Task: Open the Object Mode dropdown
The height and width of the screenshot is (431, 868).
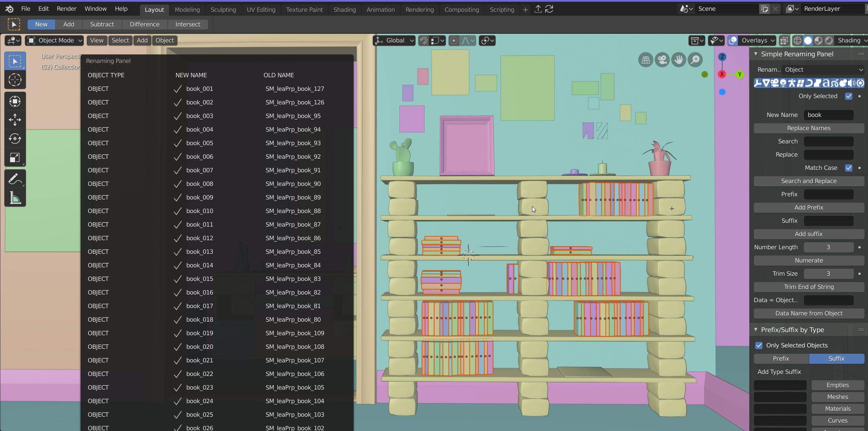Action: [53, 40]
